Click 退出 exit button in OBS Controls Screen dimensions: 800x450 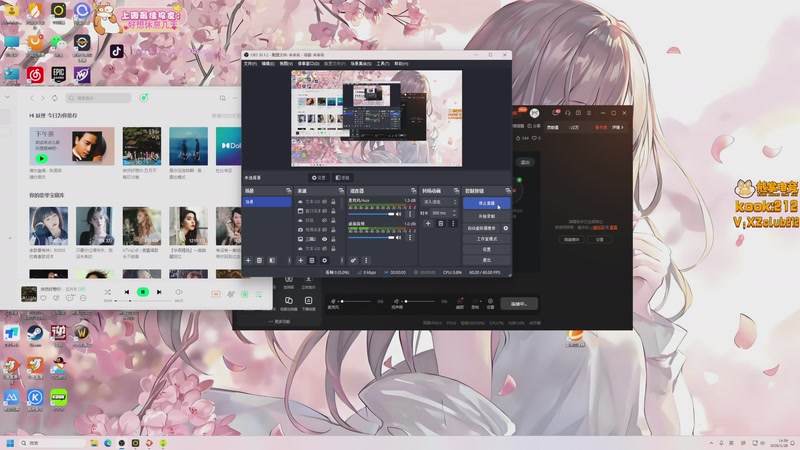coord(487,260)
